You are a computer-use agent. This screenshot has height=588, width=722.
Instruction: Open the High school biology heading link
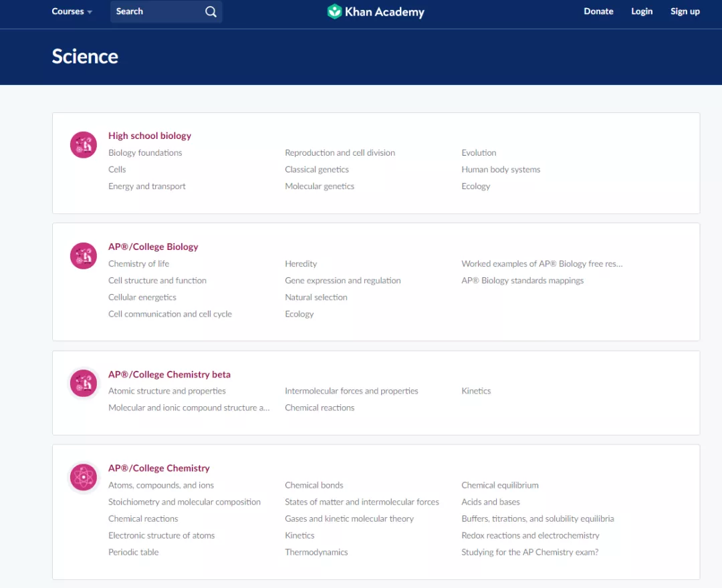(x=150, y=136)
